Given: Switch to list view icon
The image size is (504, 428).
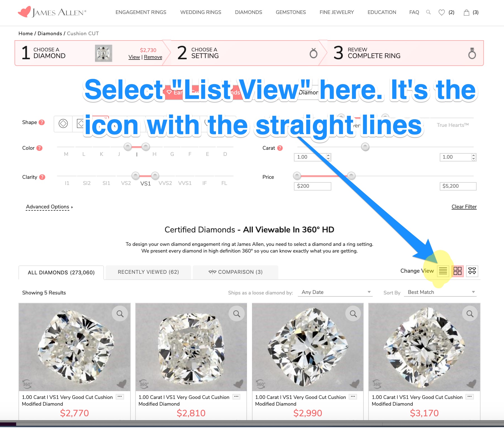Looking at the screenshot, I should click(443, 271).
